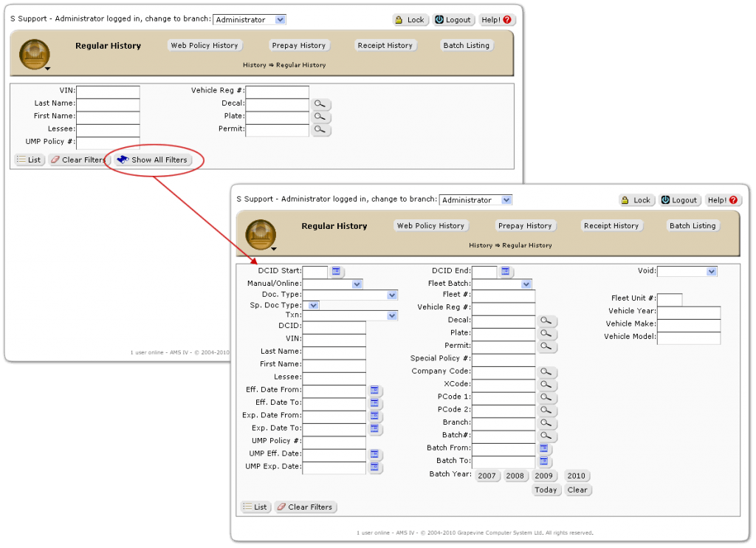756x548 pixels.
Task: Open calendar picker for Eff. Date From
Action: coord(375,390)
